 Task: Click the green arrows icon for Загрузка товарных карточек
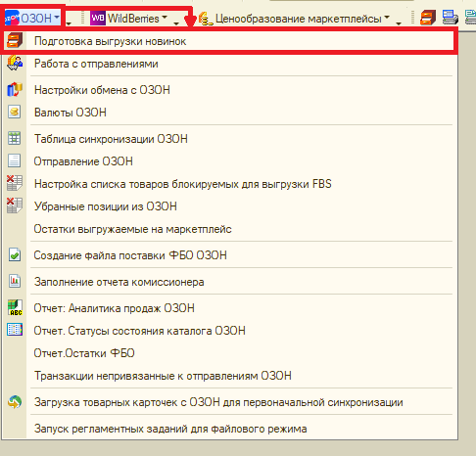click(15, 402)
